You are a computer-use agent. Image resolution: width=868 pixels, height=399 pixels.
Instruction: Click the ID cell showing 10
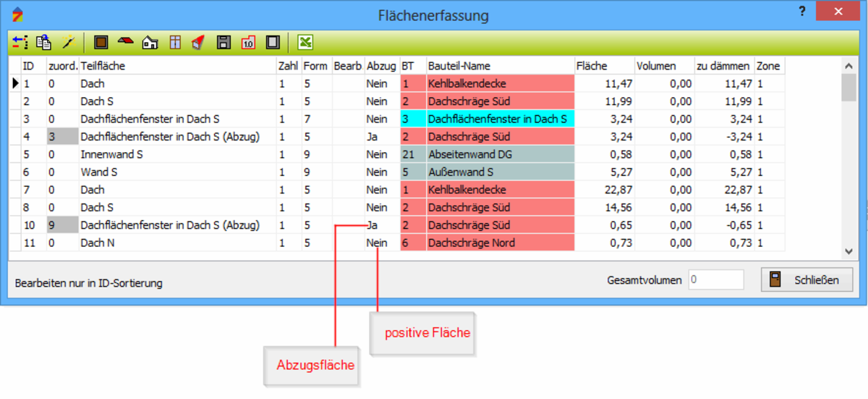(33, 225)
